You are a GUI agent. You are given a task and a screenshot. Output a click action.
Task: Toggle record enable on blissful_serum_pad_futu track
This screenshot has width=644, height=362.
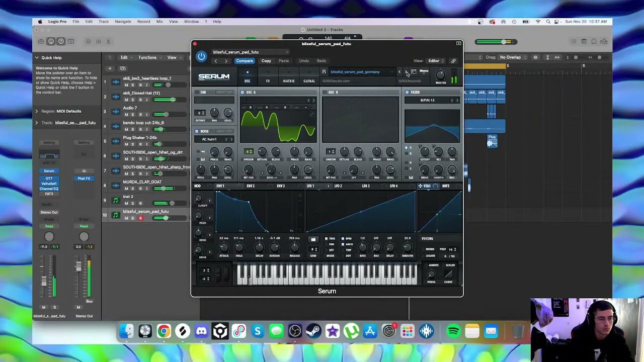point(140,218)
